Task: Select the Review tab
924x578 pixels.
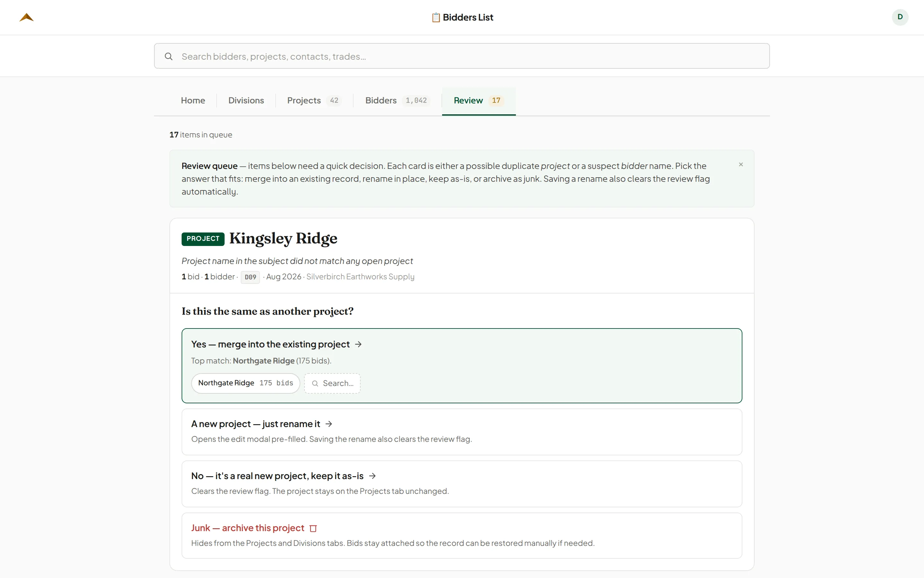Action: (x=479, y=101)
